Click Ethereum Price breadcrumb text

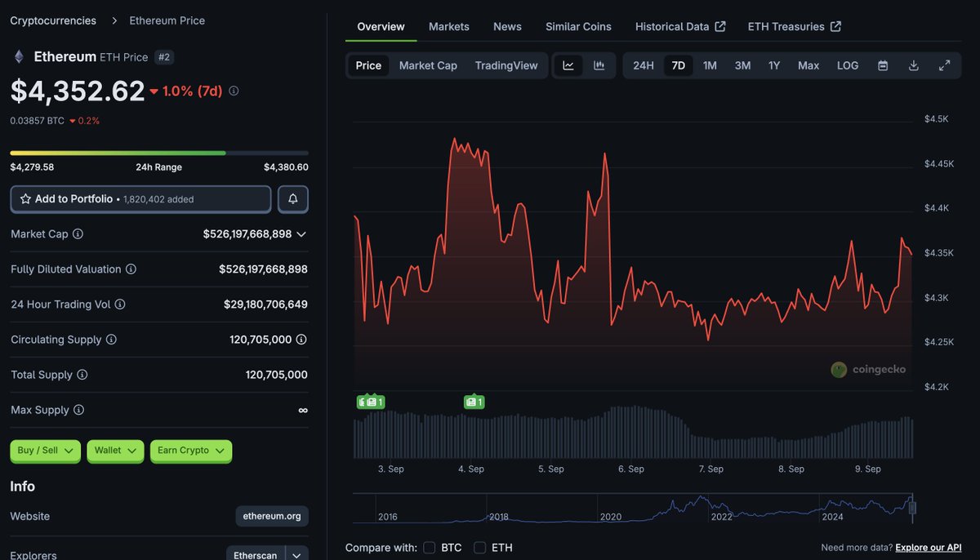coord(167,20)
